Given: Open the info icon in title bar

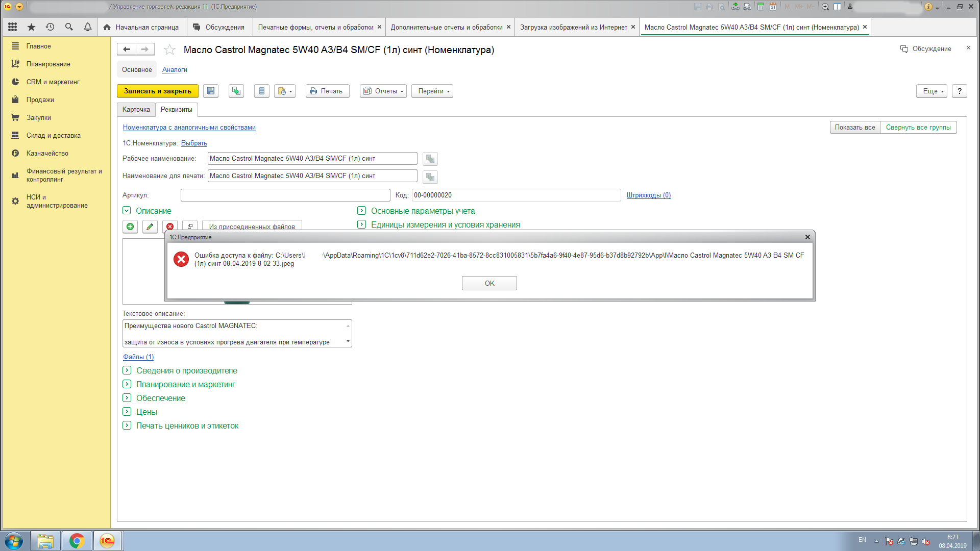Looking at the screenshot, I should [x=928, y=7].
